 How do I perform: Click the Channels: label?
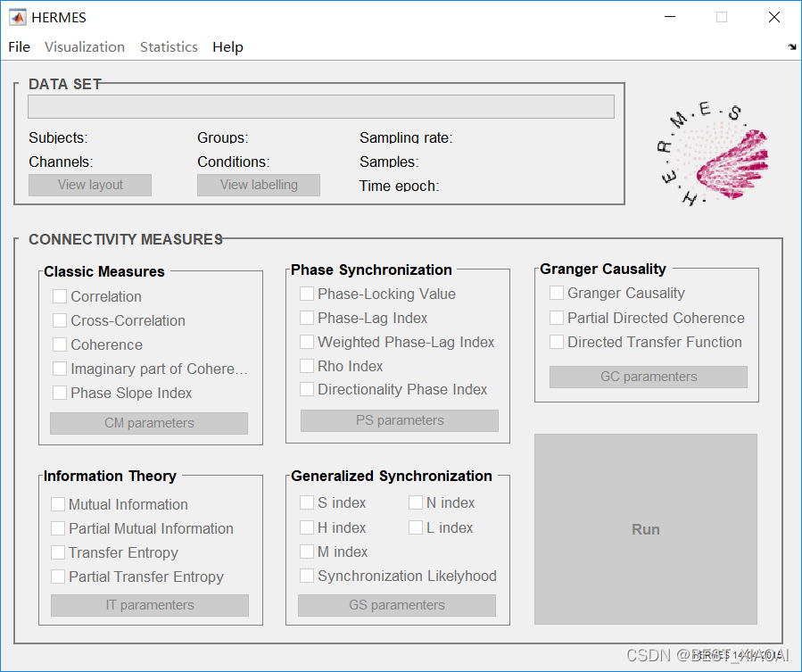(x=61, y=162)
